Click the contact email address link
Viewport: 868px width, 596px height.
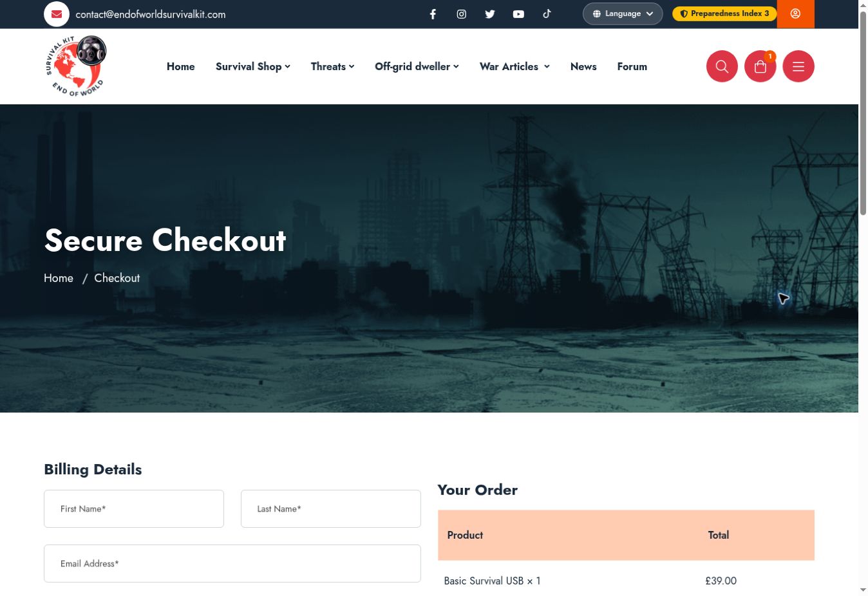coord(151,14)
